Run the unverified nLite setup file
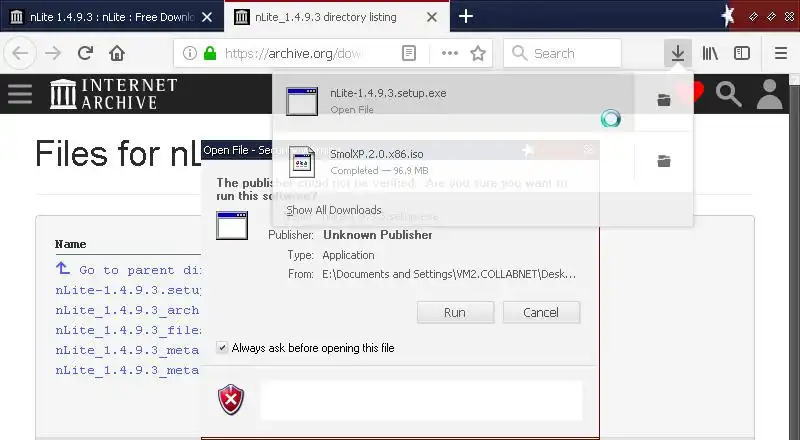Image resolution: width=800 pixels, height=440 pixels. pos(455,312)
